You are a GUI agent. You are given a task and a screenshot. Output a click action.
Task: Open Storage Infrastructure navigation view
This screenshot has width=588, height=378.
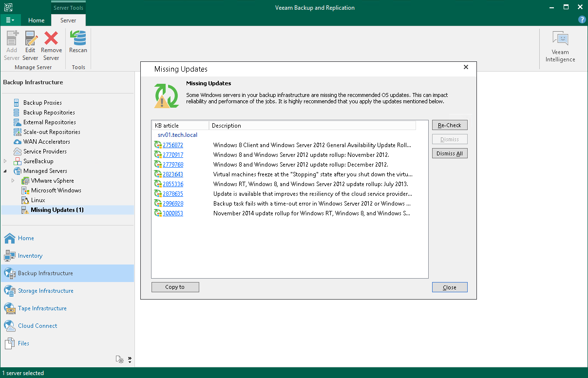(x=67, y=291)
